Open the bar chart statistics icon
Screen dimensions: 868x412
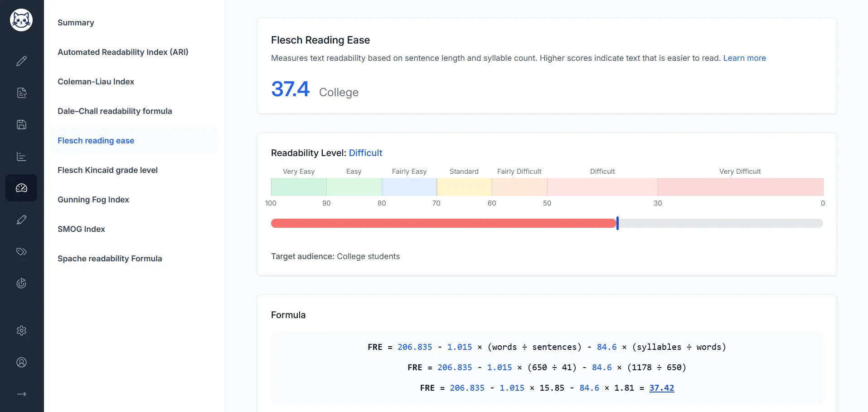click(21, 156)
